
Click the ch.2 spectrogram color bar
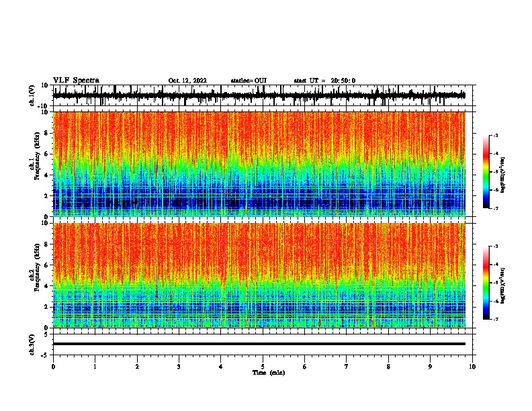click(486, 283)
